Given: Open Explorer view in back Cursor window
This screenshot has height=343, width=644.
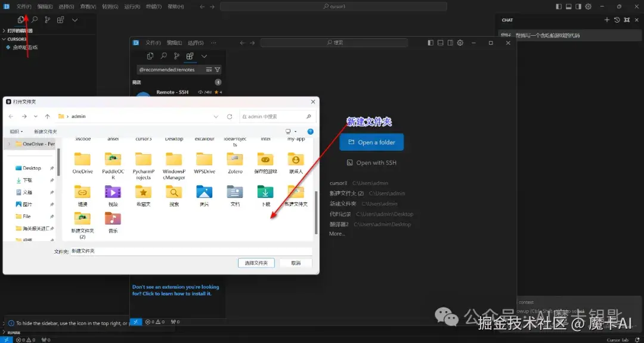Looking at the screenshot, I should pos(20,20).
